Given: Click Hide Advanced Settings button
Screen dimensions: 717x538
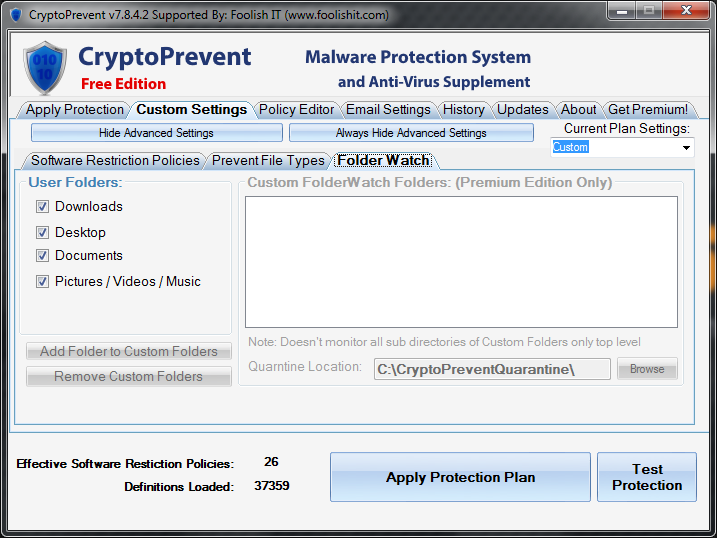Looking at the screenshot, I should tap(156, 133).
